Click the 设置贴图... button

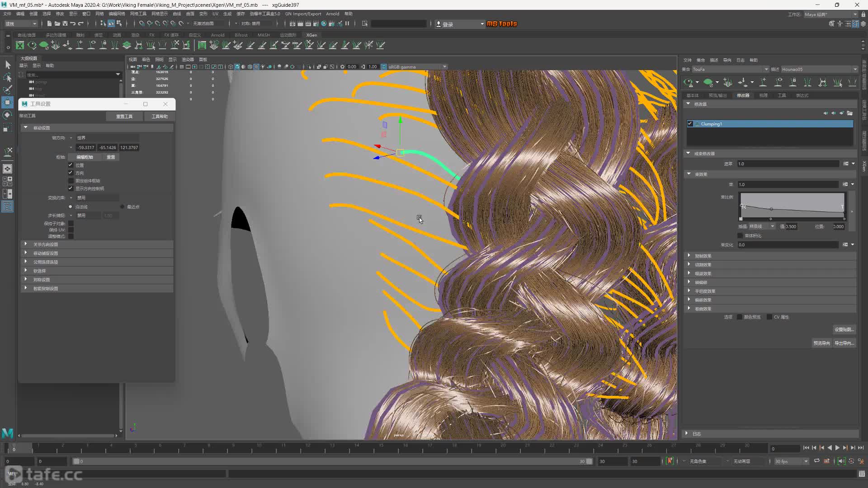click(x=844, y=329)
